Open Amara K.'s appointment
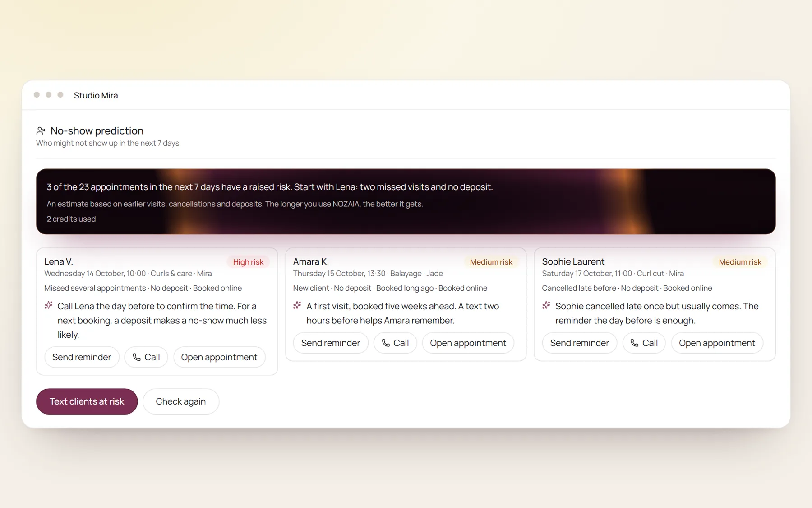This screenshot has width=812, height=508. click(468, 343)
